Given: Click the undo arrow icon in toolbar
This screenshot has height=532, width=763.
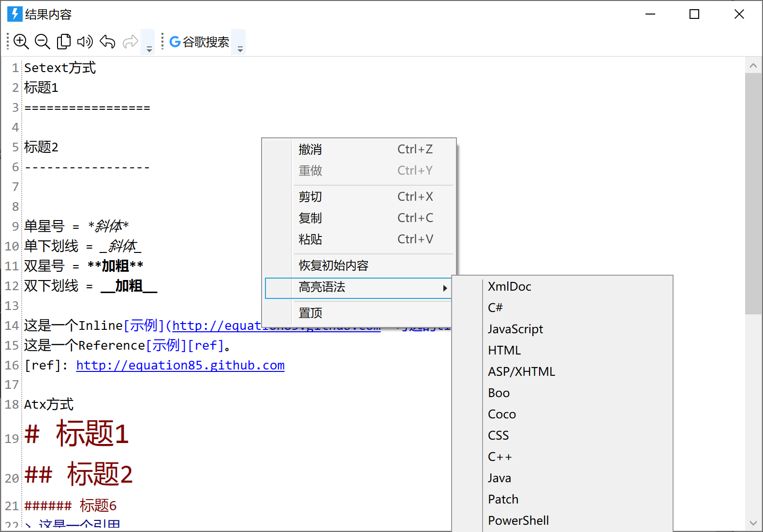Looking at the screenshot, I should [x=107, y=42].
